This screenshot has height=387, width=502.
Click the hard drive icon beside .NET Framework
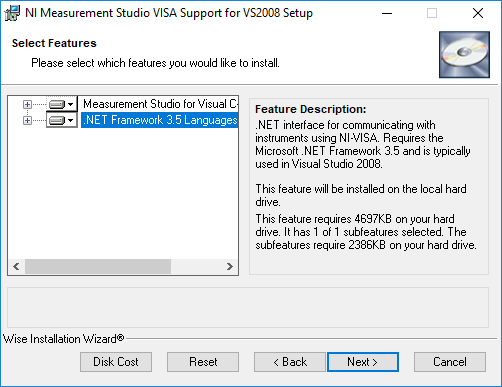57,120
